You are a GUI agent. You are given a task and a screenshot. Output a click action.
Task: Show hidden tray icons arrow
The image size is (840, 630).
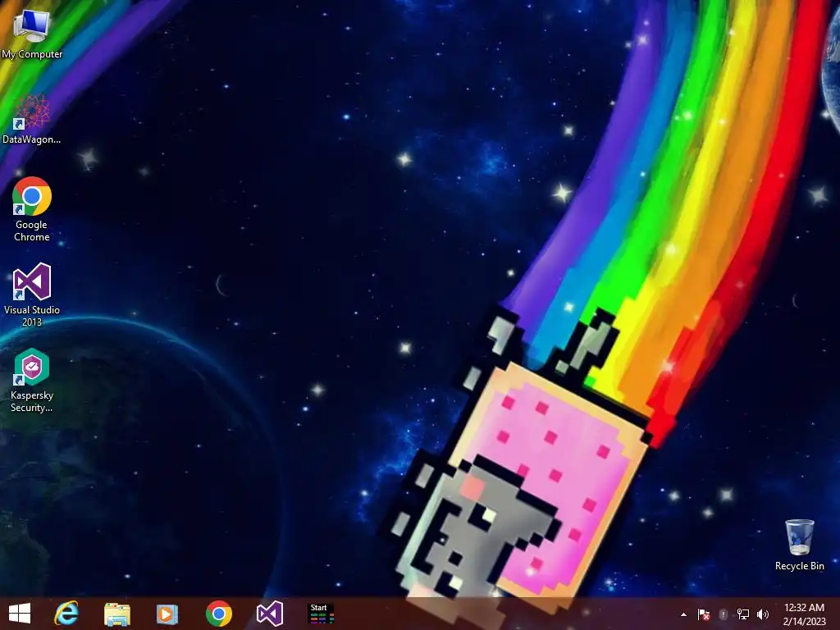pyautogui.click(x=683, y=614)
